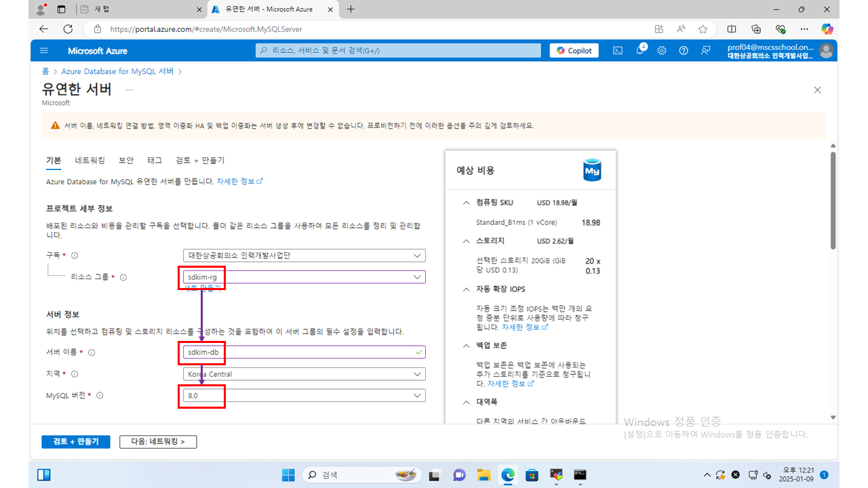The width and height of the screenshot is (868, 488).
Task: Click the 지역 info icon
Action: (75, 374)
